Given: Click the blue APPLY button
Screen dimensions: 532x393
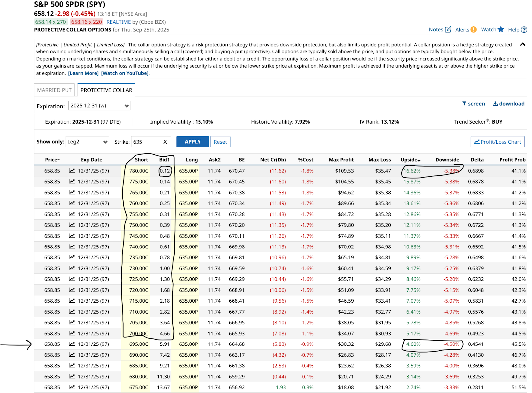Looking at the screenshot, I should (x=193, y=142).
